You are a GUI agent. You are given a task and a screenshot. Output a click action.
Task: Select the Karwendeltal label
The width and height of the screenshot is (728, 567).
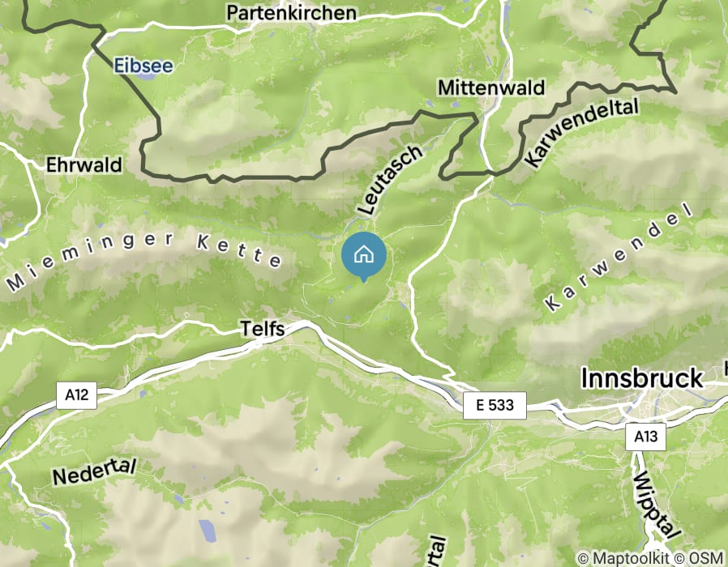582,132
